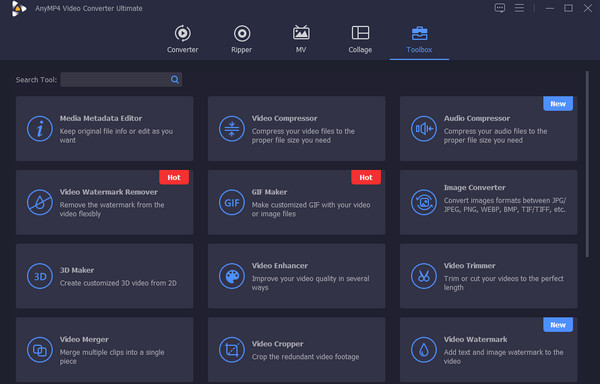Click 'Add text and image watermark' text

click(x=504, y=356)
